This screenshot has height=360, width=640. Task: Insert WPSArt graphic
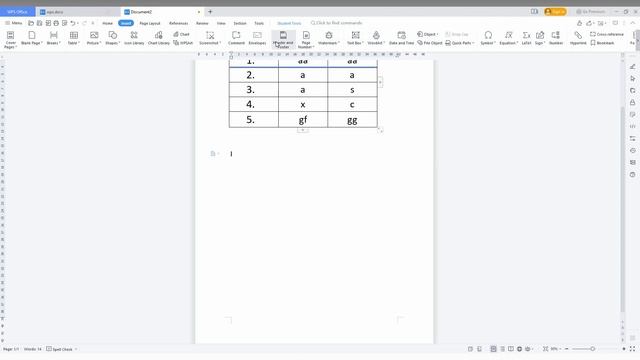pyautogui.click(x=183, y=43)
